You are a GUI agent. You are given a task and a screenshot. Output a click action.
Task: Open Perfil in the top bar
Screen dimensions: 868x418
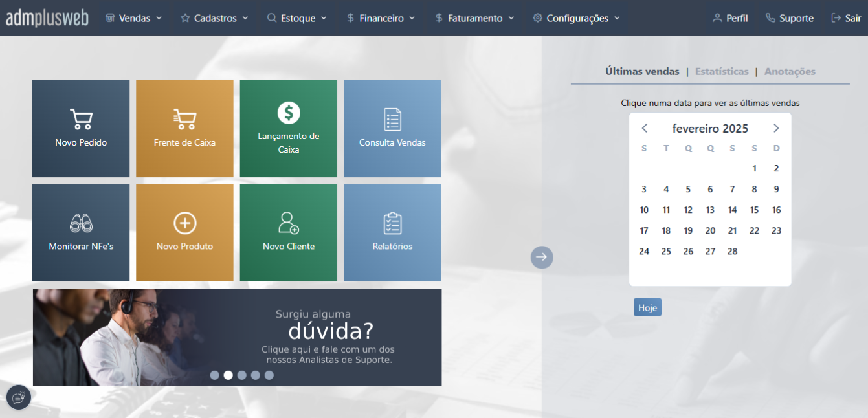730,18
